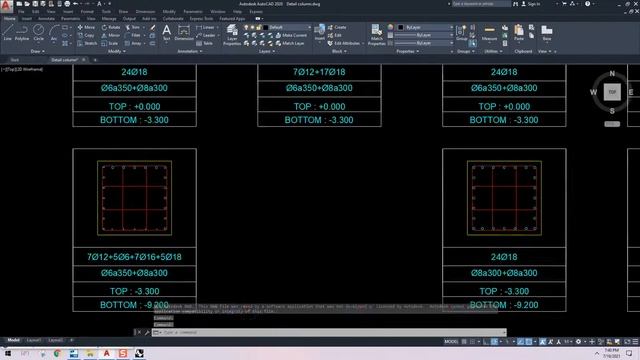
Task: Click the Copy tool
Action: tap(86, 36)
